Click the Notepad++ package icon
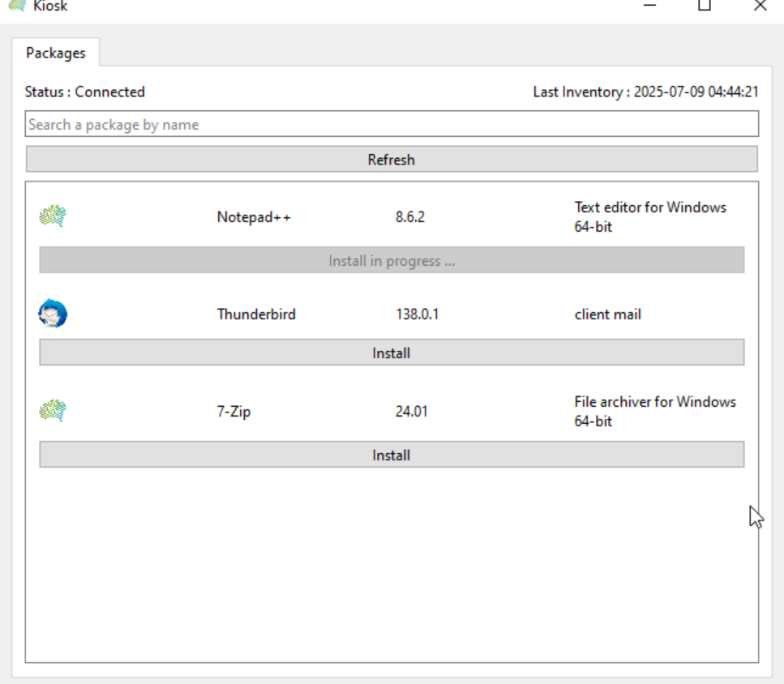This screenshot has width=784, height=684. [x=53, y=216]
